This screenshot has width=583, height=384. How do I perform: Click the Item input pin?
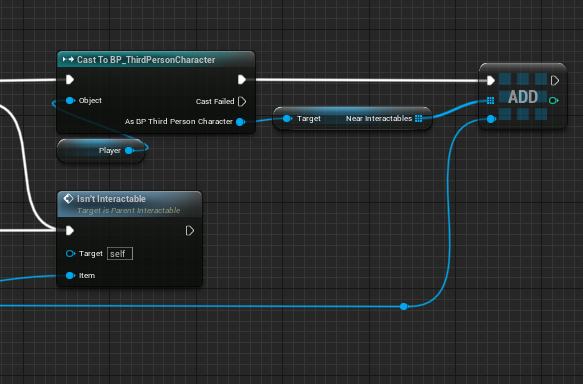coord(70,275)
